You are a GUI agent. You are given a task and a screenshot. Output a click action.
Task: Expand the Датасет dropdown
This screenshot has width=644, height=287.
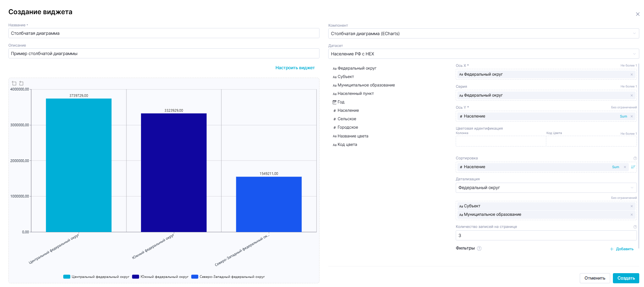tap(483, 54)
